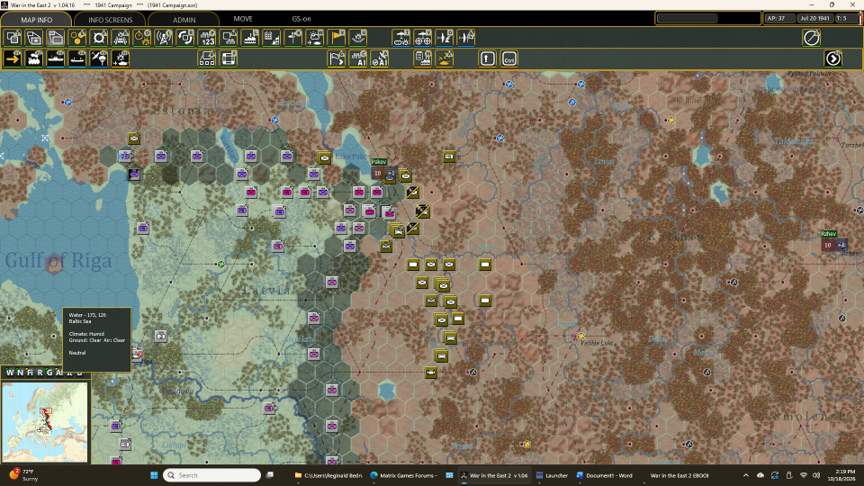Select the Pskov city label
Viewport: 864px width, 486px height.
click(x=379, y=162)
